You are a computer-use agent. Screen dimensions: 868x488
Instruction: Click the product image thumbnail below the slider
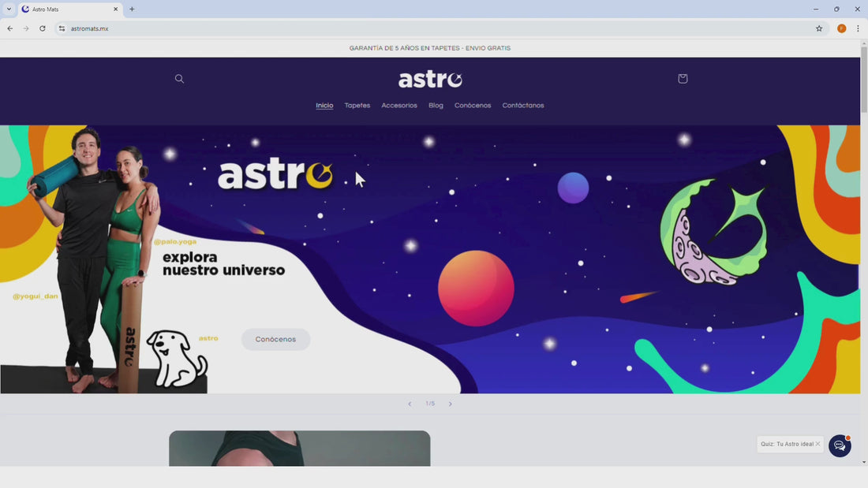coord(300,448)
